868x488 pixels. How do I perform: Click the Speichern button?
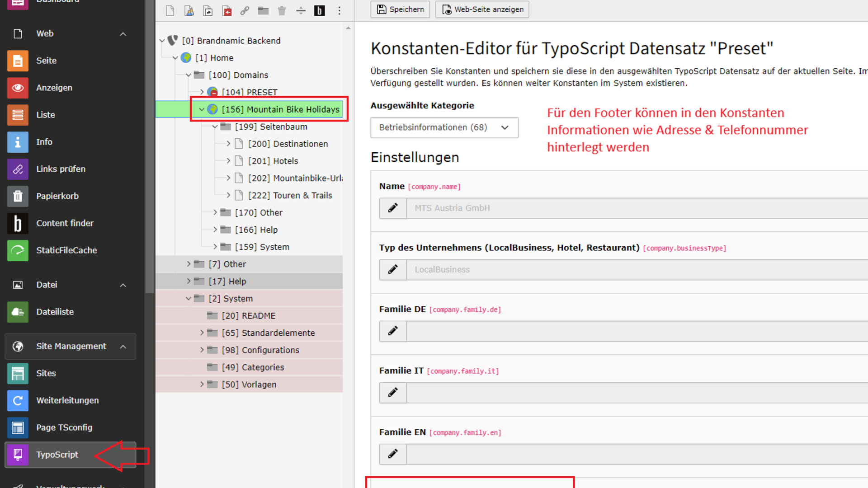[x=400, y=9]
